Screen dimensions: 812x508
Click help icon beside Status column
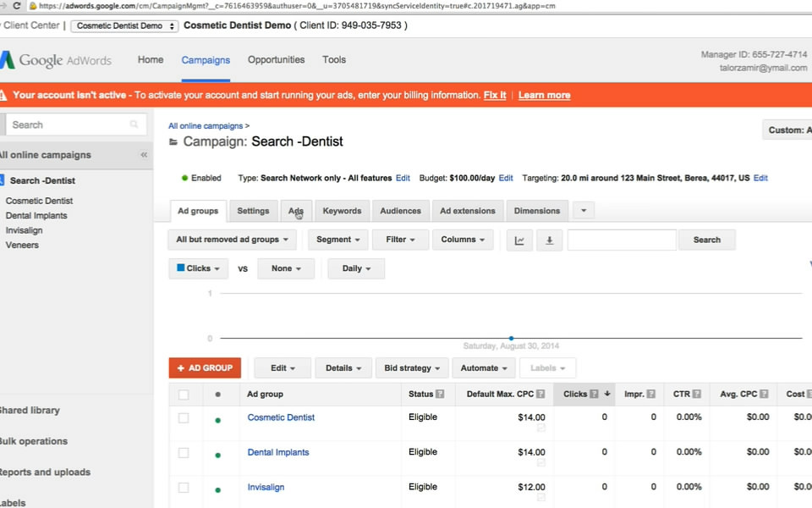[440, 394]
